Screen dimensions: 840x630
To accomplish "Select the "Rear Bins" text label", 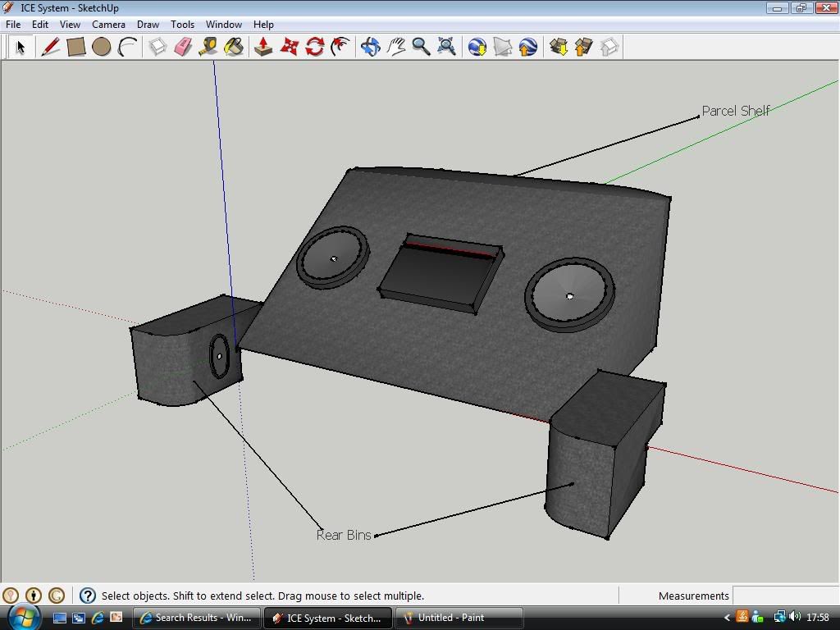I will tap(344, 535).
